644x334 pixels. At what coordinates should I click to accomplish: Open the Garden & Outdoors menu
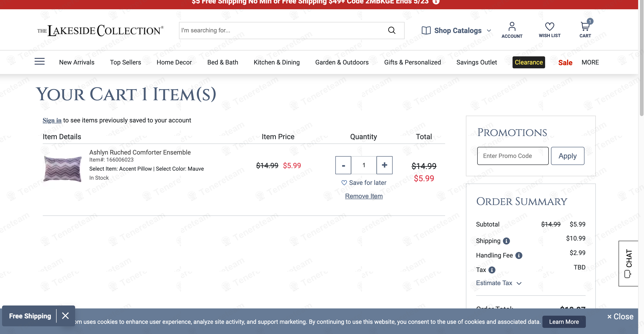pos(342,62)
